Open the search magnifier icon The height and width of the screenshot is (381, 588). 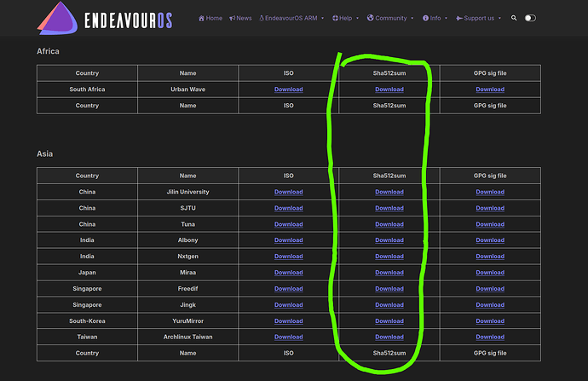coord(514,18)
